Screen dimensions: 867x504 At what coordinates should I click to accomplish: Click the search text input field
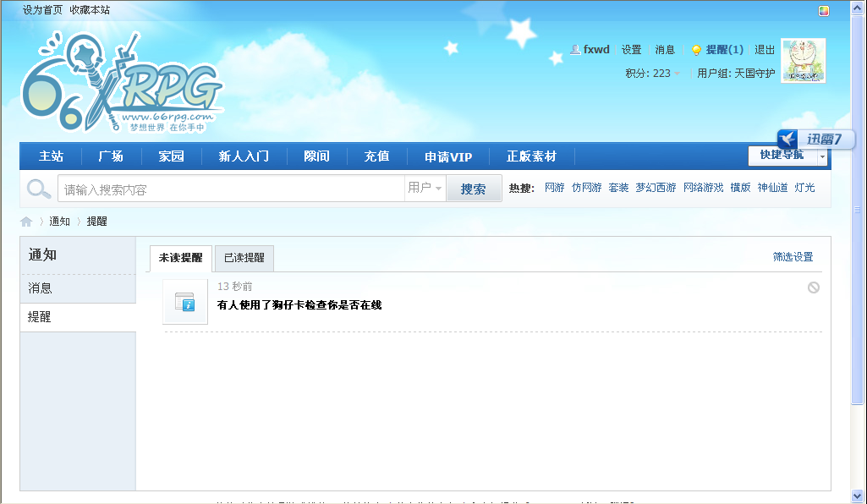click(231, 189)
